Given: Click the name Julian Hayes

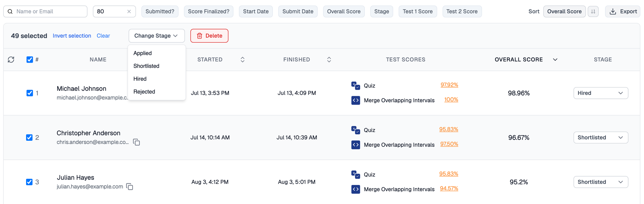Looking at the screenshot, I should pyautogui.click(x=76, y=178).
